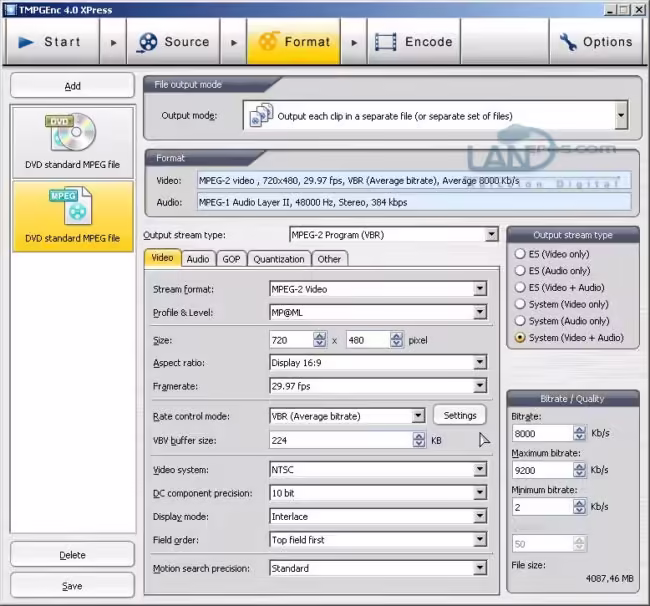Image resolution: width=650 pixels, height=606 pixels.
Task: Open Display mode dropdown
Action: [480, 516]
